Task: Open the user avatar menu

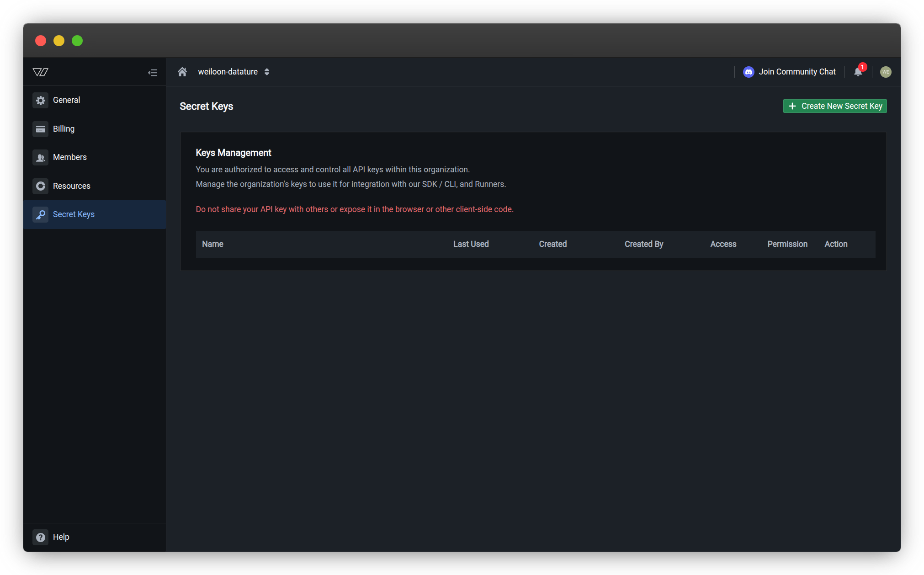Action: [x=885, y=72]
